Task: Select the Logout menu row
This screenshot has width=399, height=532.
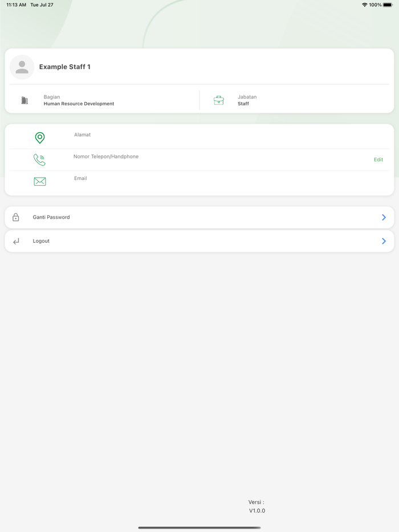Action: click(199, 242)
